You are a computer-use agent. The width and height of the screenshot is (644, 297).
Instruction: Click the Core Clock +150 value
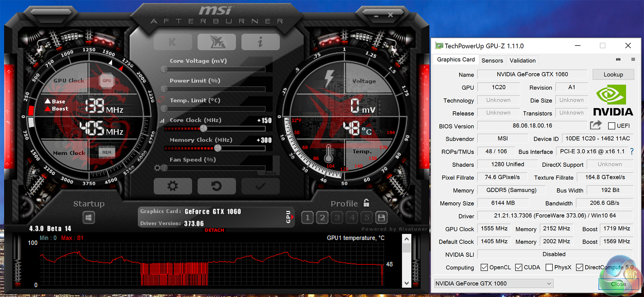264,120
